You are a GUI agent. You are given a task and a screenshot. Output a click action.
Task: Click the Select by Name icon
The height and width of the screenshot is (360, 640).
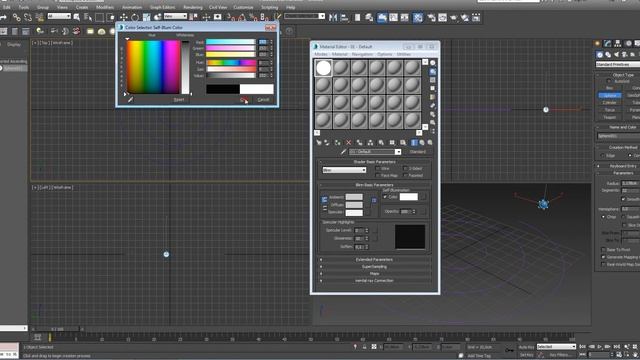point(88,17)
